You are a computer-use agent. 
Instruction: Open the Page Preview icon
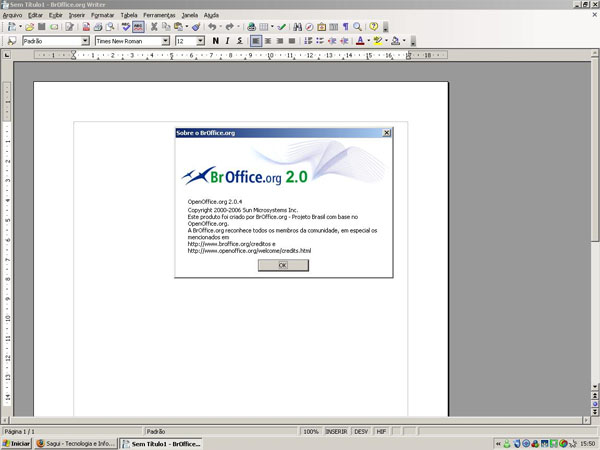tap(110, 27)
